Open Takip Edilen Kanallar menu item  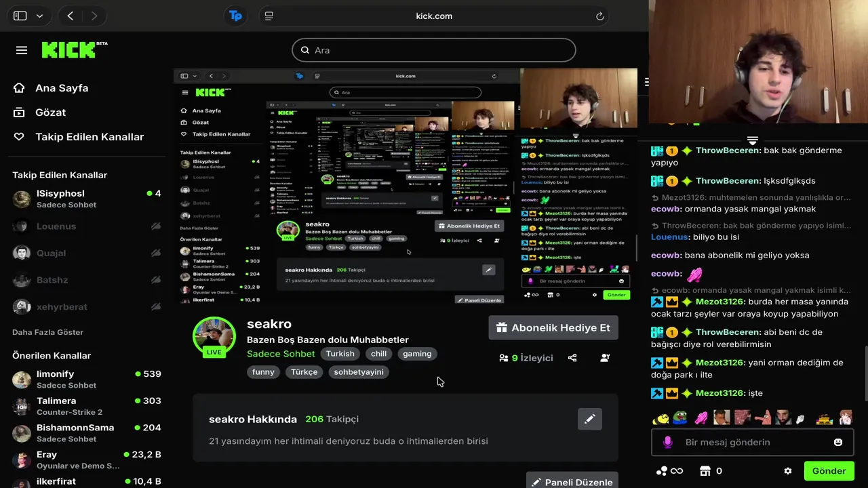tap(90, 137)
